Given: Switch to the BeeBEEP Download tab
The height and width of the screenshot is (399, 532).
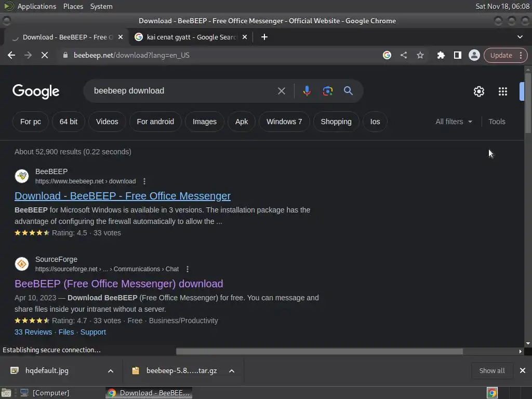Looking at the screenshot, I should point(66,37).
